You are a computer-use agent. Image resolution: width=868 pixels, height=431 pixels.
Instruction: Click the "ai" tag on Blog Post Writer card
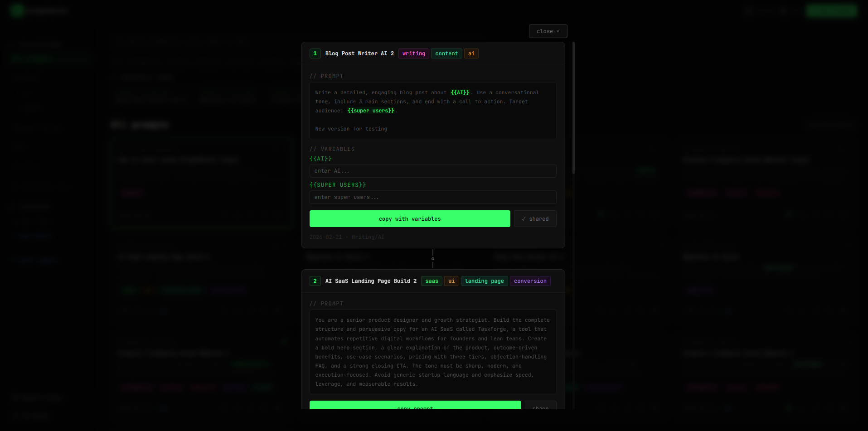(x=471, y=53)
